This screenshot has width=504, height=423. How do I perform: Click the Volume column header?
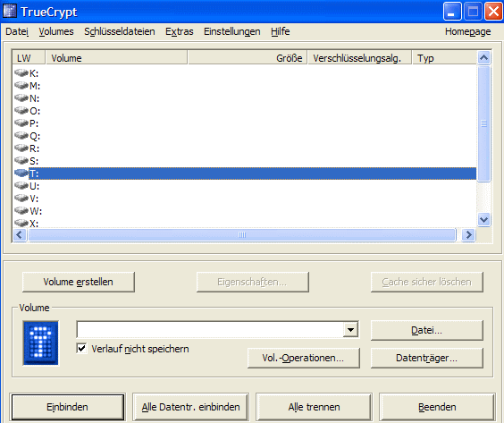pos(116,58)
